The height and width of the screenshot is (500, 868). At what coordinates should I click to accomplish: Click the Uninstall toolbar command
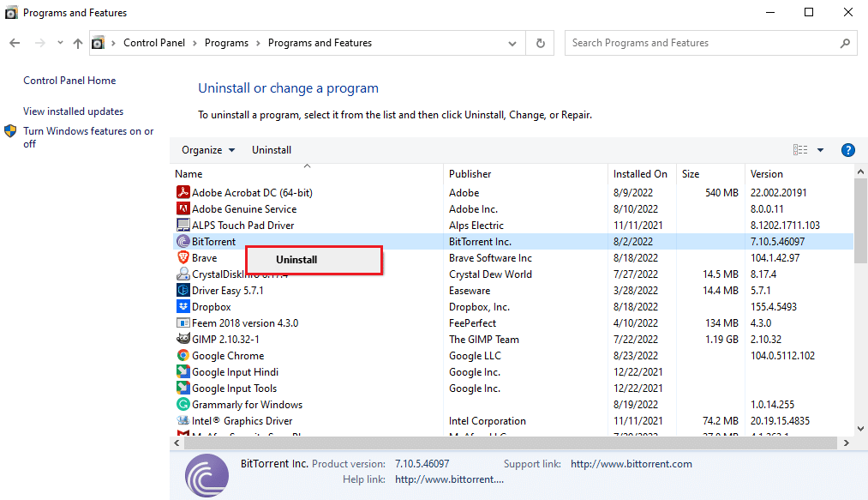[272, 150]
